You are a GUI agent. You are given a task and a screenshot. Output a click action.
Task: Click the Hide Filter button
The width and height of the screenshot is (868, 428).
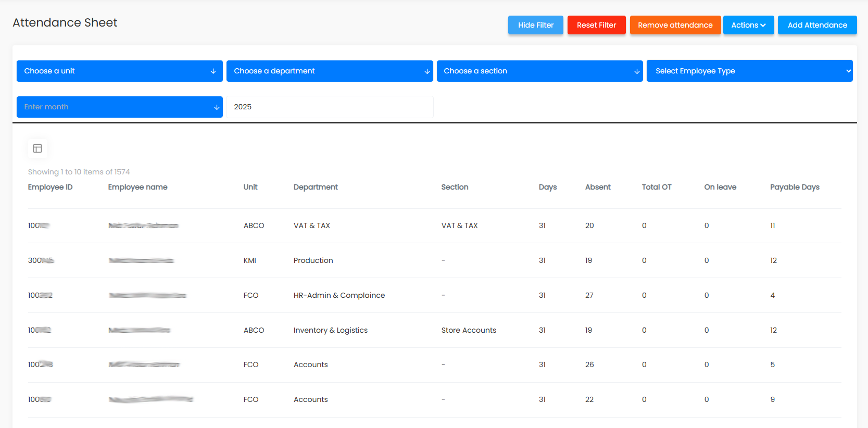pos(535,25)
